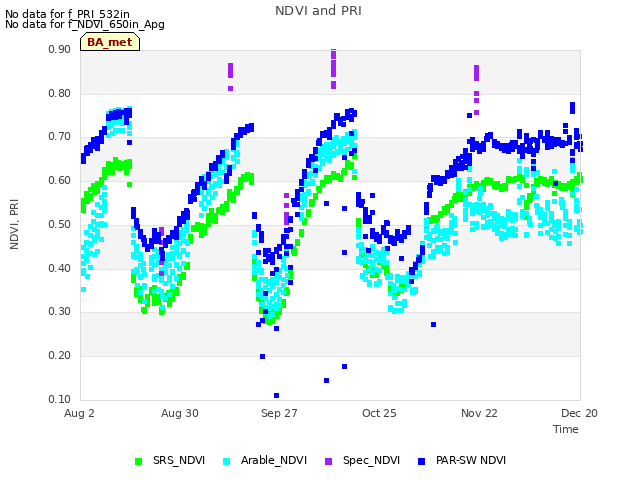
Task: Click the Sep 27 x-axis tick label
Action: [x=279, y=413]
